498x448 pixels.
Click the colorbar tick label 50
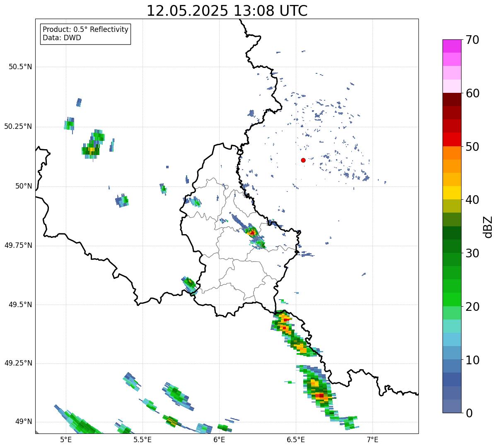(472, 147)
